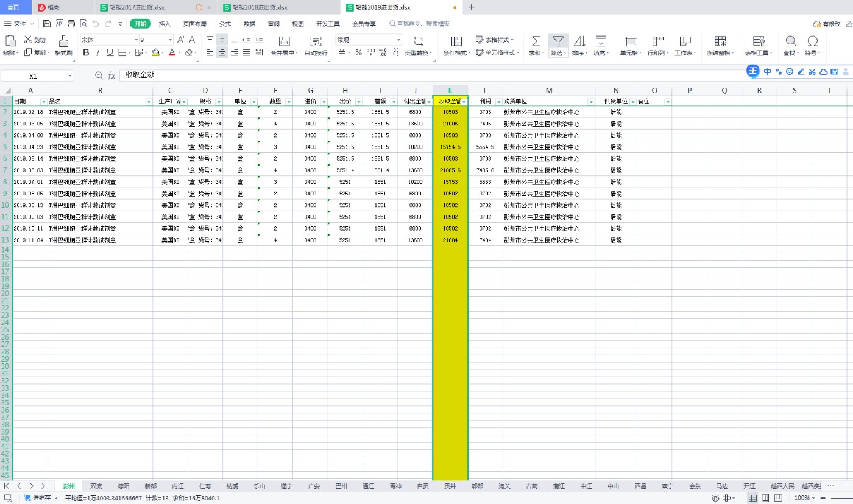
Task: Click the yellow fill color swatch
Action: click(x=155, y=53)
